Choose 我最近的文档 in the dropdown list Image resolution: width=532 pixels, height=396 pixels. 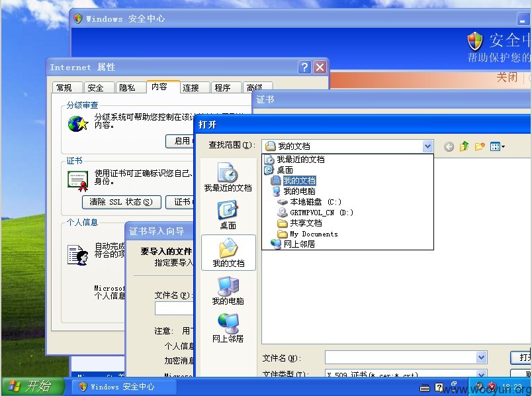coord(294,160)
